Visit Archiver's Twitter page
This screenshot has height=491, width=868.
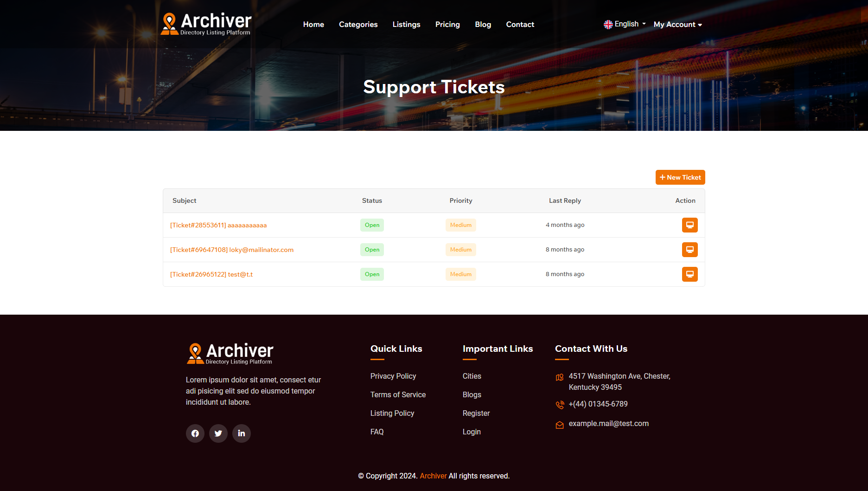coord(218,433)
